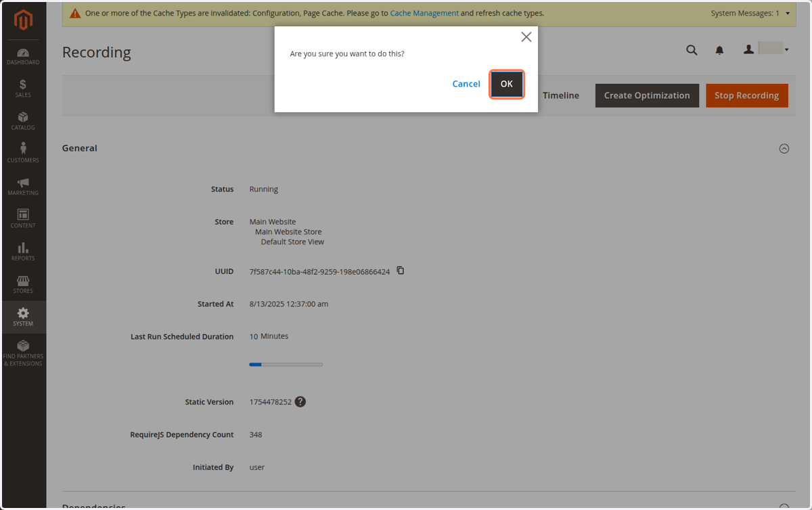Viewport: 812px width, 510px height.
Task: Click the 'Main Website Store' text
Action: tap(288, 231)
